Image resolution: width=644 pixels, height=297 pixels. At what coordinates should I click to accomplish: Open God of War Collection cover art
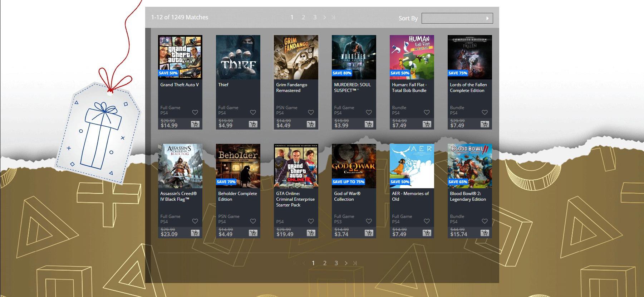[x=354, y=166]
